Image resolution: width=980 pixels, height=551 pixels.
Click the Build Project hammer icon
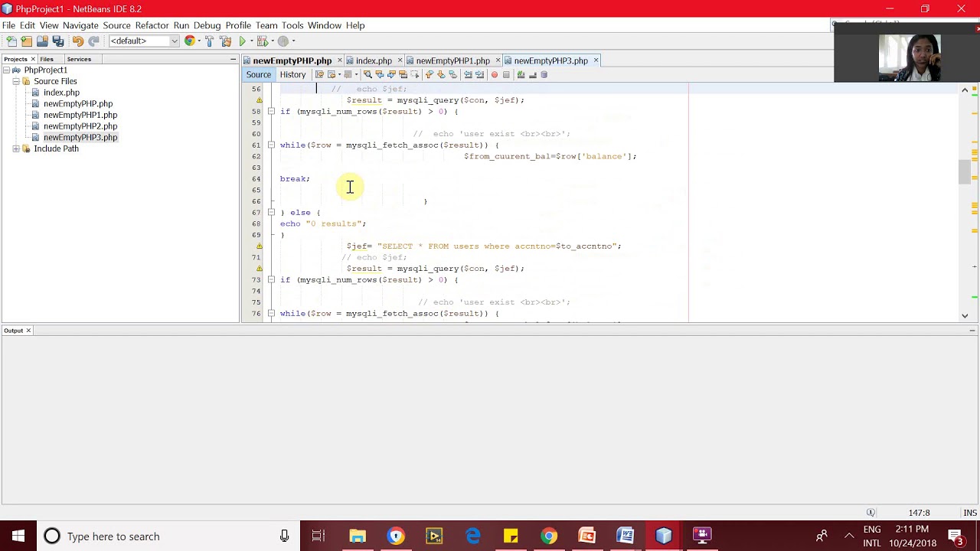pos(210,41)
